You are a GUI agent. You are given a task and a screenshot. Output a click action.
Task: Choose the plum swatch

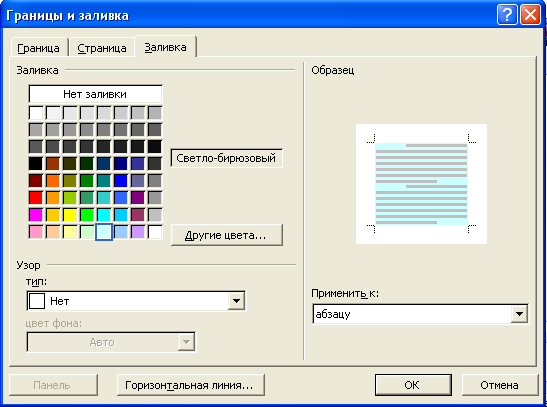(x=138, y=215)
